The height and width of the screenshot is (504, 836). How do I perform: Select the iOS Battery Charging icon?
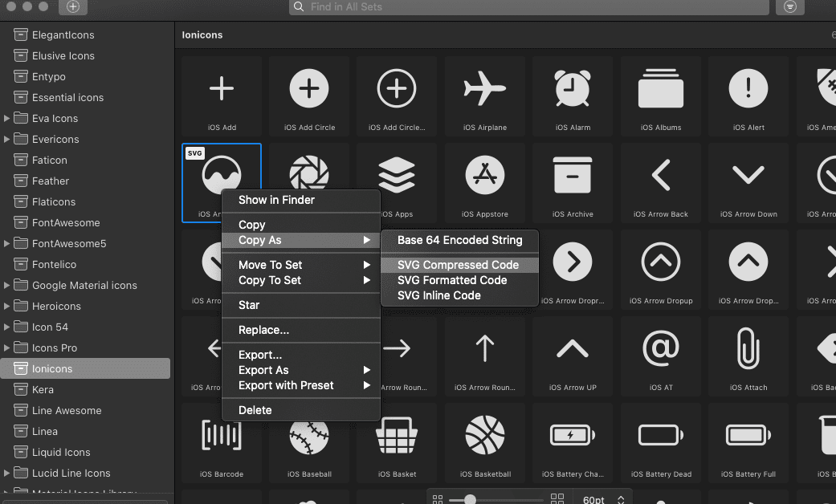coord(573,443)
